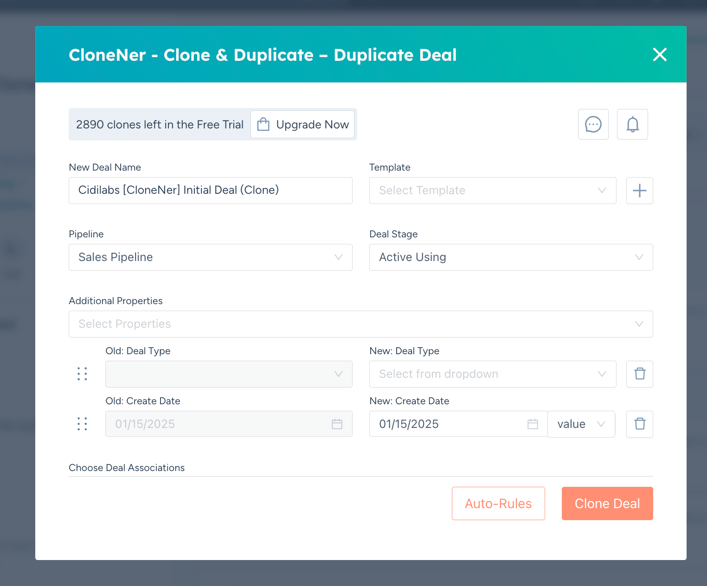The width and height of the screenshot is (707, 586).
Task: Close the Duplicate Deal dialog
Action: (659, 55)
